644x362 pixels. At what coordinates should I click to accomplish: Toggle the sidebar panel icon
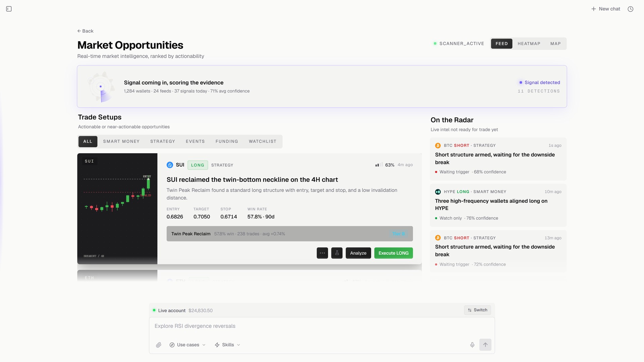pos(9,9)
